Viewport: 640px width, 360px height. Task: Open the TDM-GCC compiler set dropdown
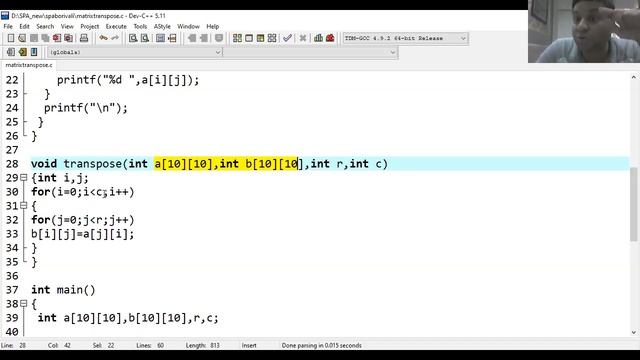405,38
